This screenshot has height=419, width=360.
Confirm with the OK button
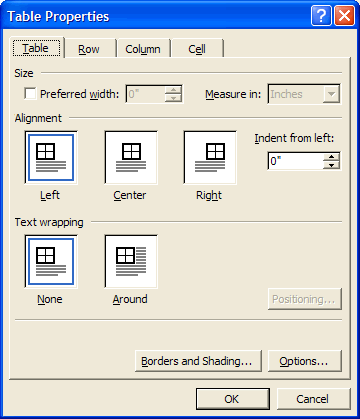tap(233, 399)
